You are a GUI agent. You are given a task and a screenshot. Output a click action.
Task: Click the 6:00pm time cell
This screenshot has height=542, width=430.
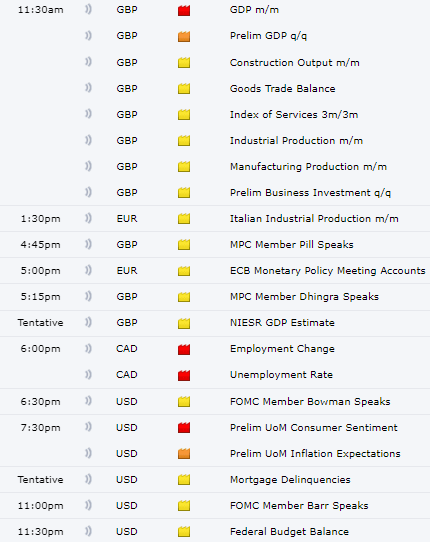40,349
